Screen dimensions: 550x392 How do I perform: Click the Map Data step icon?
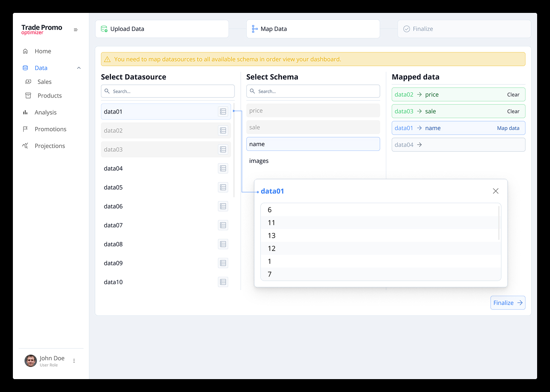pos(254,28)
